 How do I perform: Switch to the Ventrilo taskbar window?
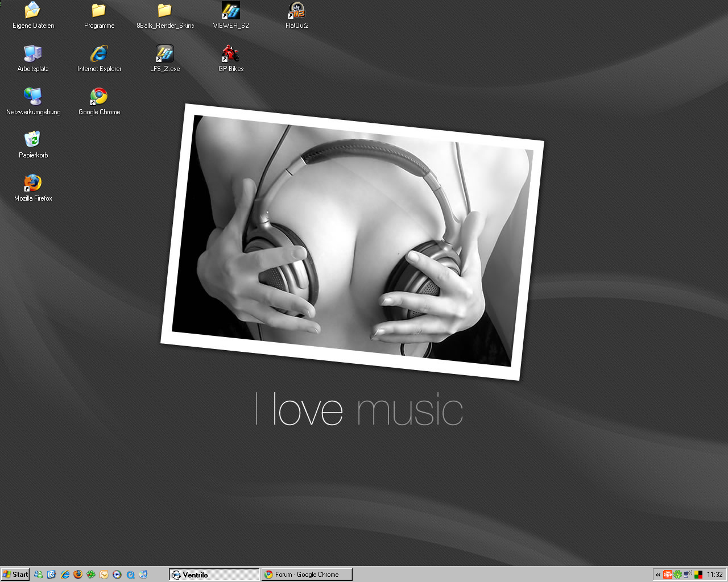(x=214, y=575)
